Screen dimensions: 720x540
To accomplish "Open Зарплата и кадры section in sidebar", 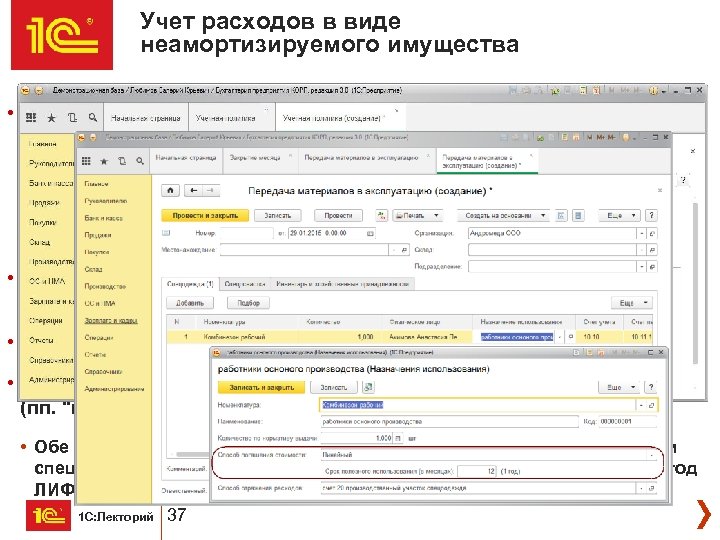I will coord(111,321).
